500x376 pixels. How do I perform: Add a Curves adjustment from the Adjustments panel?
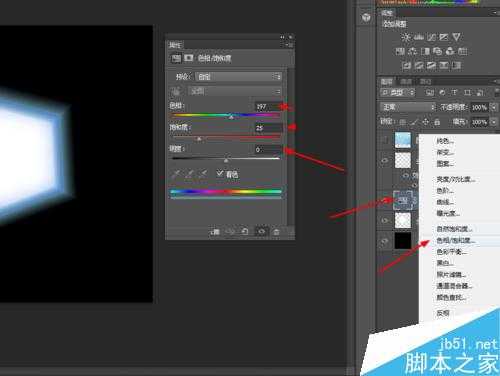click(431, 37)
